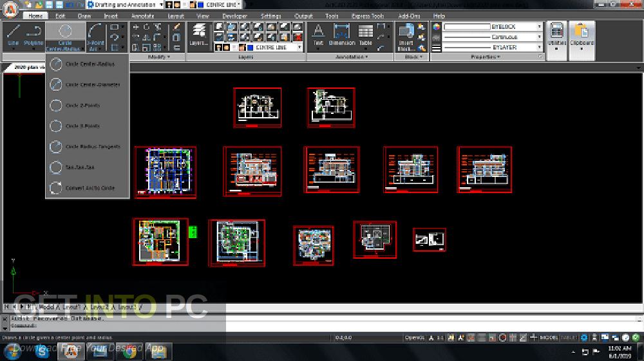The width and height of the screenshot is (644, 361).
Task: Toggle the TABLET status button
Action: tap(569, 338)
